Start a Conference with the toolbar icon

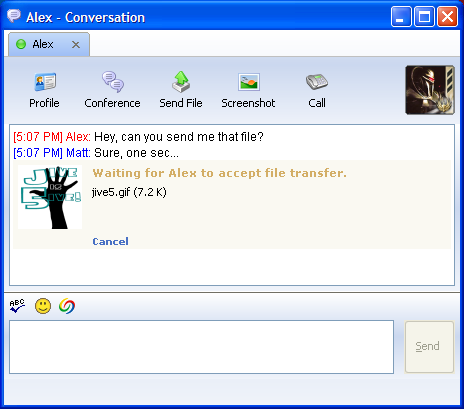113,82
